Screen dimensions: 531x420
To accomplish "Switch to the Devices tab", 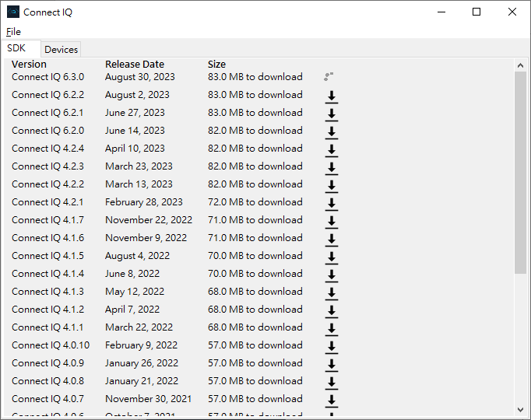I will [x=61, y=50].
